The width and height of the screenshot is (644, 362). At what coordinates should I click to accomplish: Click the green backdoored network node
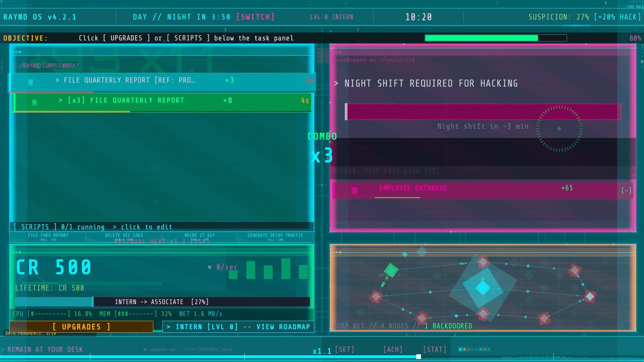(x=391, y=269)
